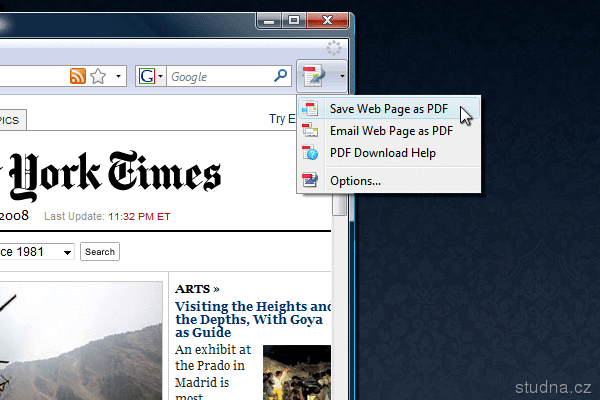600x400 pixels.
Task: Click the Google search engine icon
Action: tap(147, 76)
